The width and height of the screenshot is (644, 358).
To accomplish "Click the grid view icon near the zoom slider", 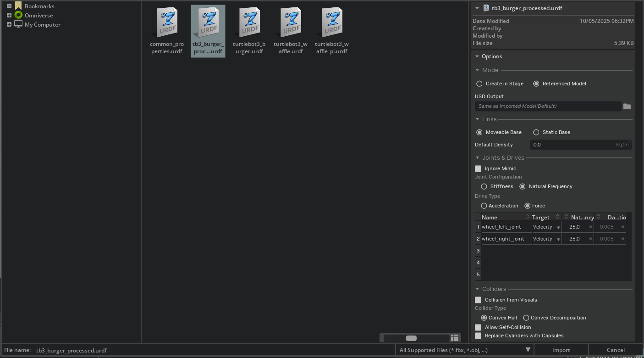I will 454,337.
